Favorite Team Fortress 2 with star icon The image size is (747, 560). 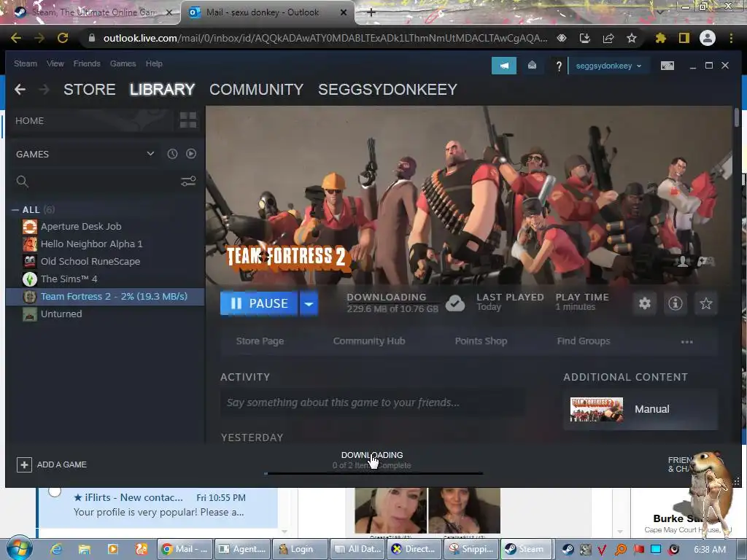(x=705, y=303)
